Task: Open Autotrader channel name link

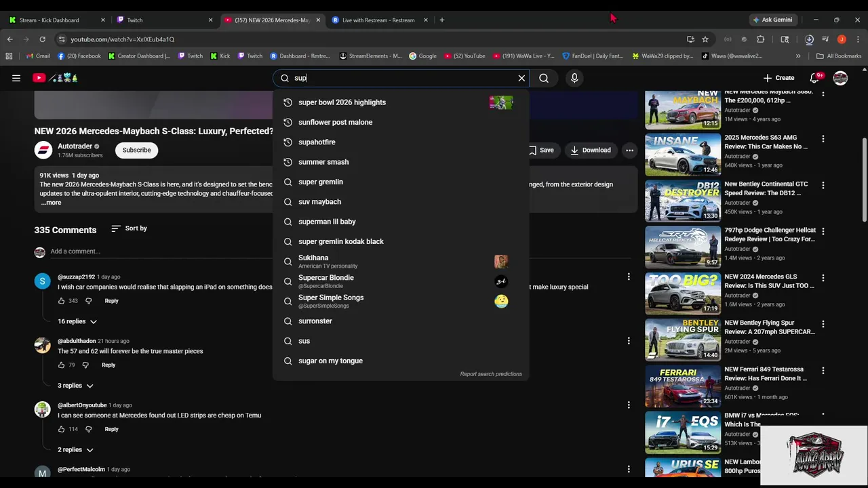Action: 75,146
